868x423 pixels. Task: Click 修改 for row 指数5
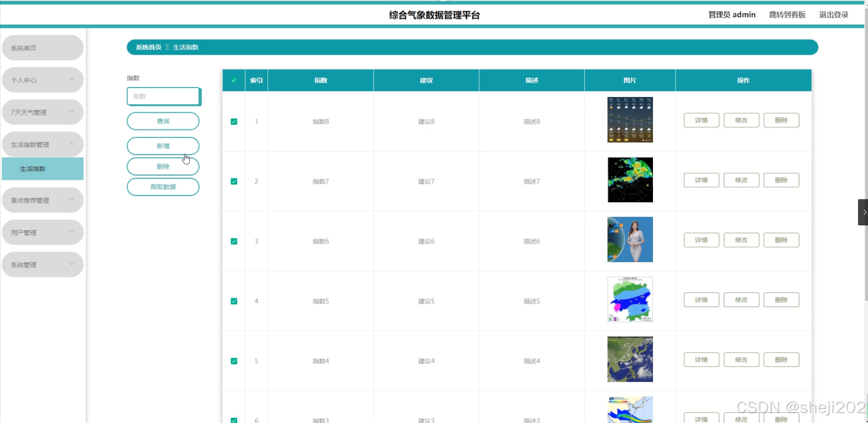[741, 300]
